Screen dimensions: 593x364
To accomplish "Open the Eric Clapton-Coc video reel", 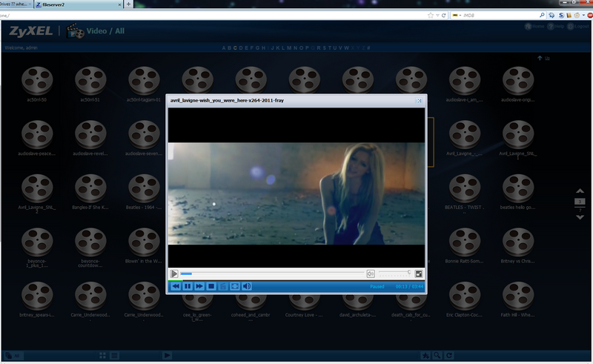I will [465, 296].
